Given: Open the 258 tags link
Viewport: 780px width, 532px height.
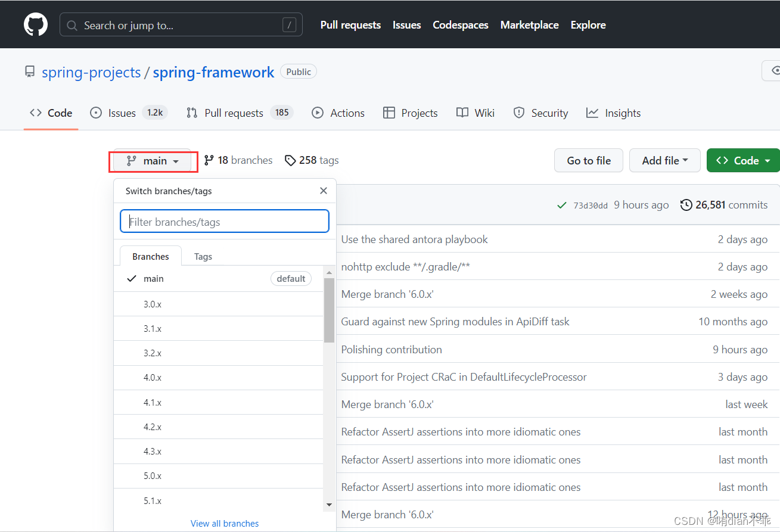Looking at the screenshot, I should (x=312, y=160).
